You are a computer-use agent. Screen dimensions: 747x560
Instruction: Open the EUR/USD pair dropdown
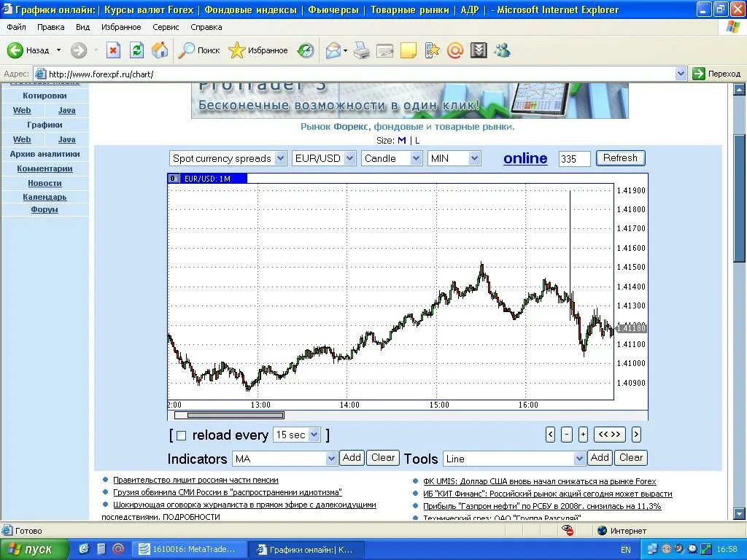[x=323, y=158]
